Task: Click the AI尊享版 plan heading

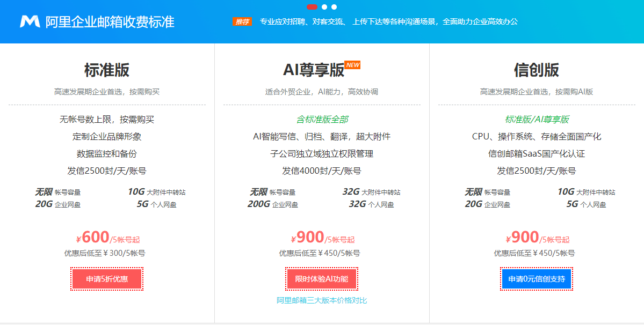Action: point(313,70)
